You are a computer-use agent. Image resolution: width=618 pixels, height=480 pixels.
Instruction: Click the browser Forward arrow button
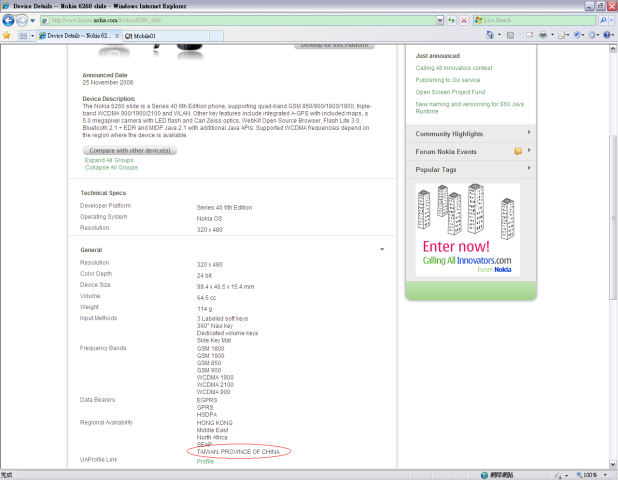click(22, 20)
